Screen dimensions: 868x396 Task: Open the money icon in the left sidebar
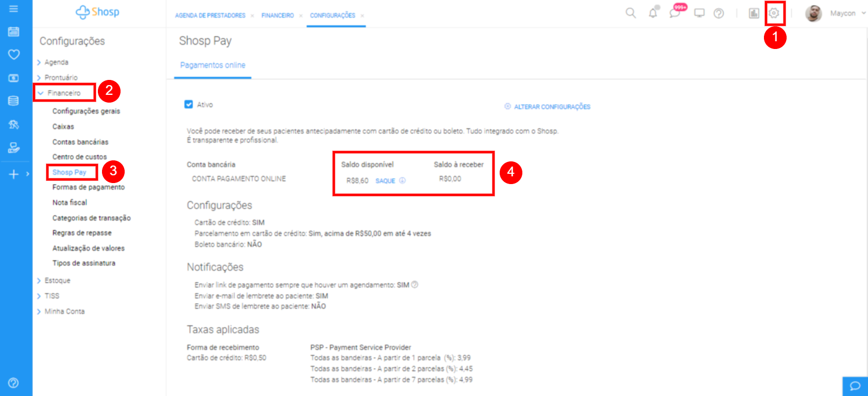[14, 78]
